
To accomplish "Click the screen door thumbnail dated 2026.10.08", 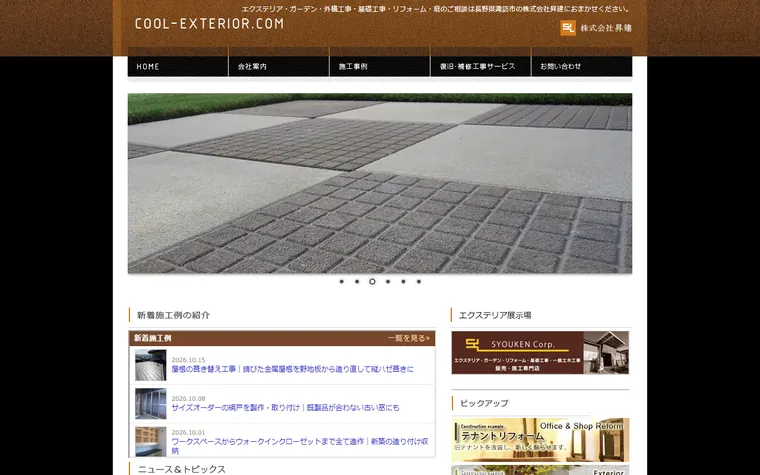I will tap(151, 404).
